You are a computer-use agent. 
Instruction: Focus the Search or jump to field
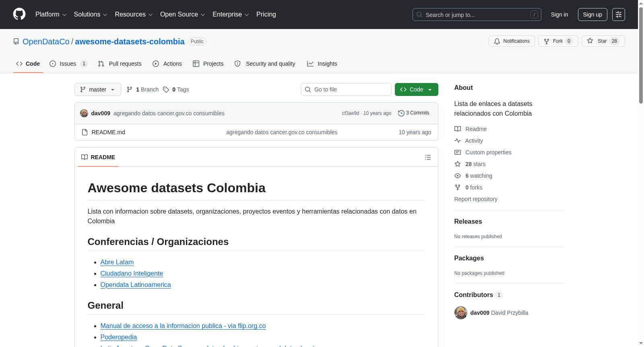477,15
